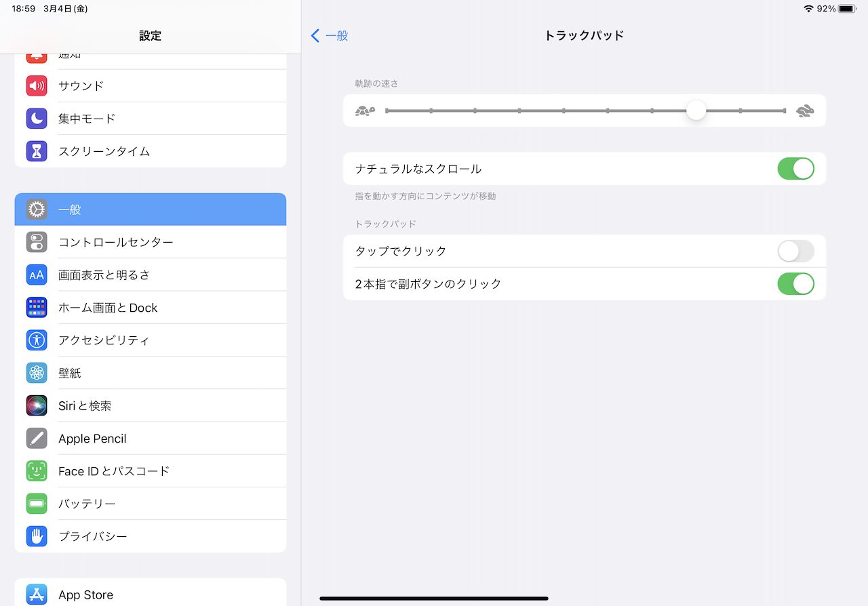
Task: Tap the Home Screen & Dock grid icon
Action: (37, 308)
